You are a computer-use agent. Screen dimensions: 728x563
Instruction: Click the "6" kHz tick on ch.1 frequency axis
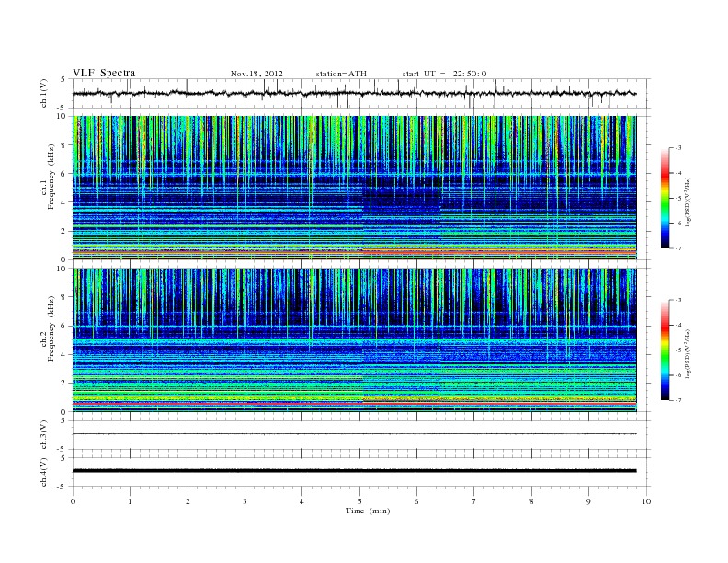[64, 174]
